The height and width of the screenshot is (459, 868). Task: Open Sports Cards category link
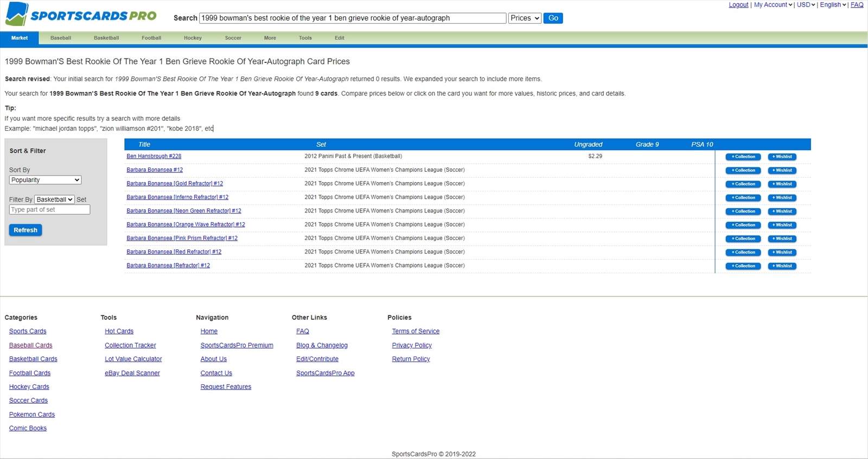coord(28,331)
